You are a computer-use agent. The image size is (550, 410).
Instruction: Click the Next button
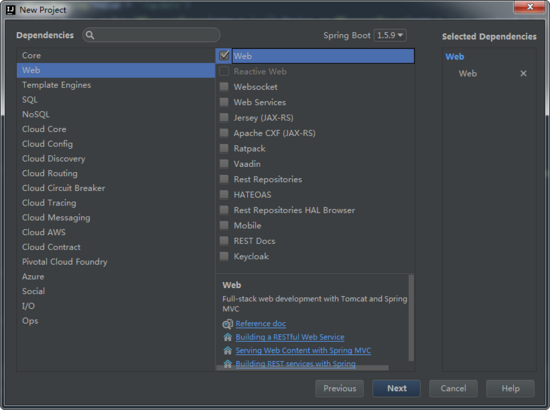click(x=396, y=388)
